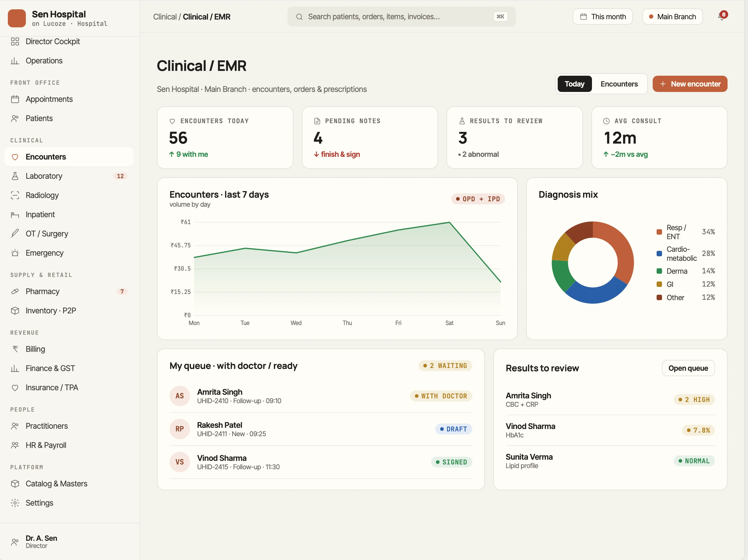Navigate to Billing
The height and width of the screenshot is (560, 748).
click(x=69, y=349)
